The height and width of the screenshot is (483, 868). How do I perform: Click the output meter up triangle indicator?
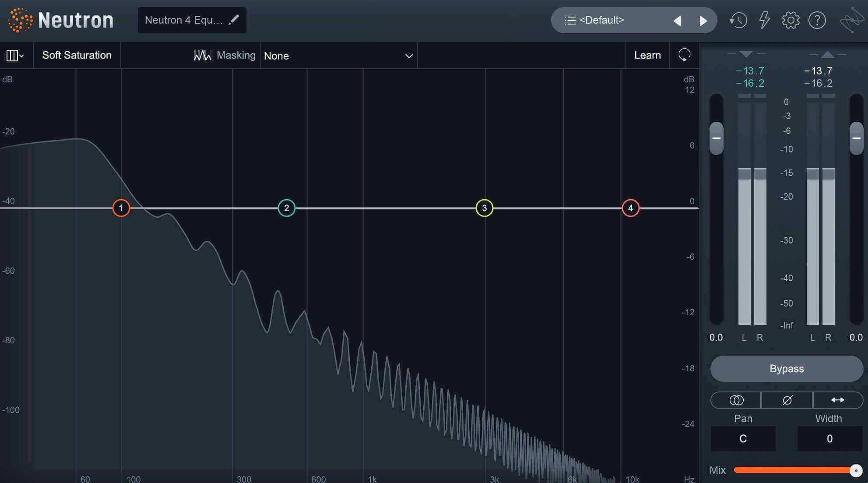(x=827, y=54)
